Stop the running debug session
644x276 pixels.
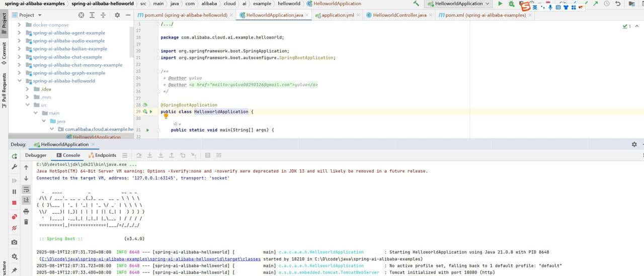[x=14, y=203]
